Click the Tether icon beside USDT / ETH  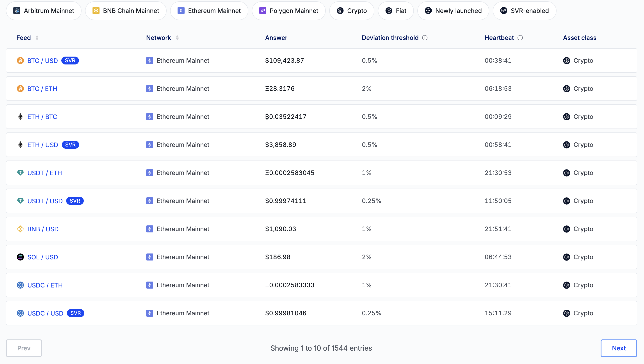pyautogui.click(x=20, y=173)
